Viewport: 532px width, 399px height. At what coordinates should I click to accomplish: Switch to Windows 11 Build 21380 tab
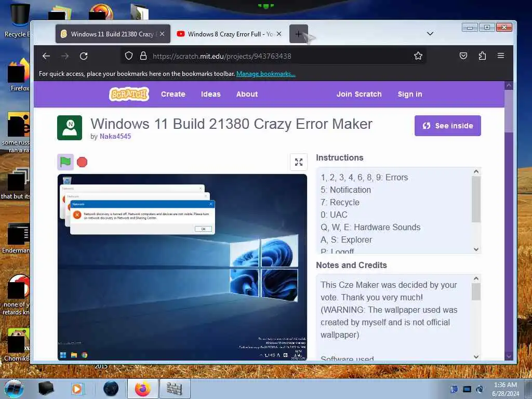point(113,34)
